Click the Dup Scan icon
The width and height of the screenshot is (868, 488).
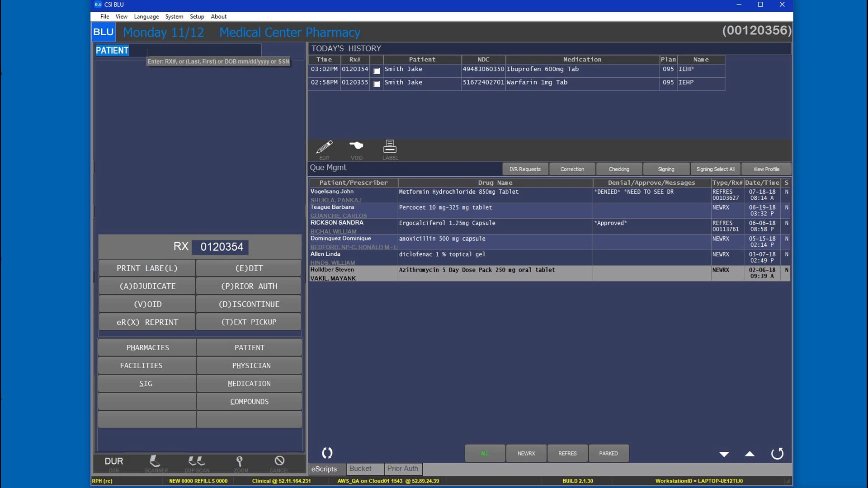point(197,461)
